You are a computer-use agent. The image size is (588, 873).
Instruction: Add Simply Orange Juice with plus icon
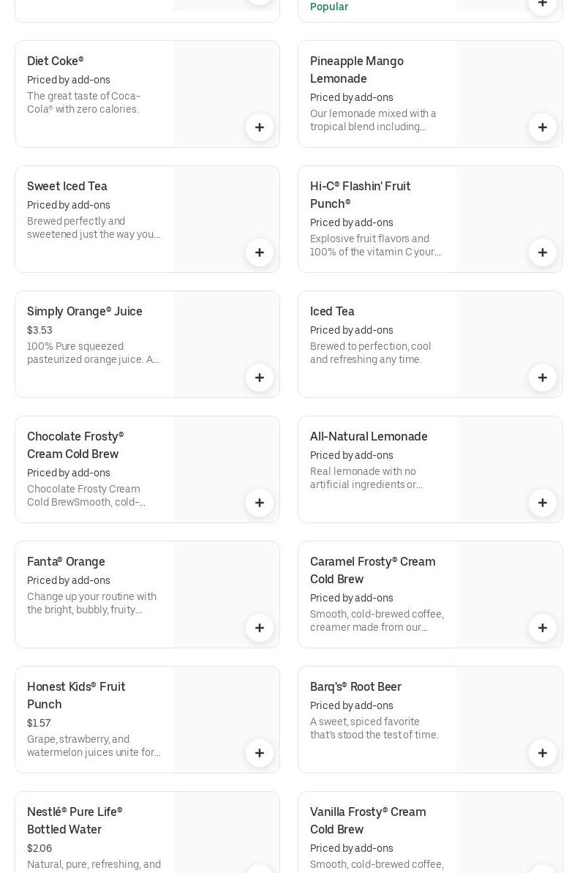tap(260, 378)
